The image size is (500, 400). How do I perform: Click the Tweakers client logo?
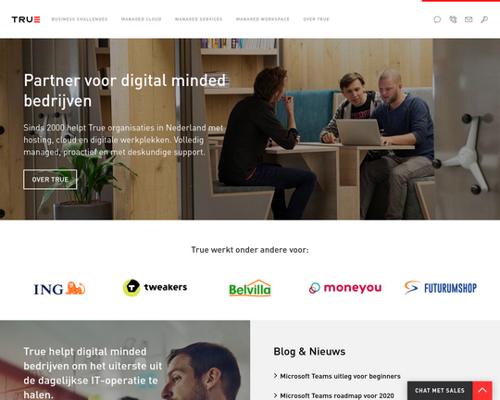click(x=155, y=287)
